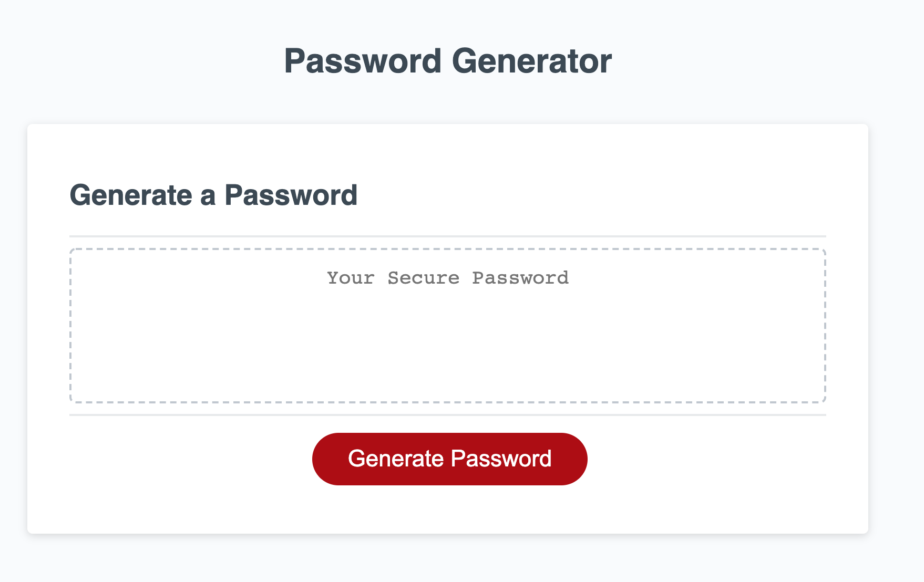Click the placeholder text Your Secure Password
Viewport: 924px width, 582px height.
[x=448, y=278]
